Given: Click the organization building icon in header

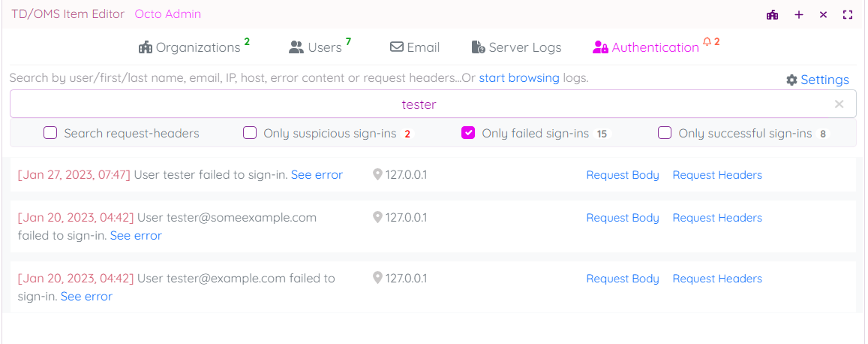Looking at the screenshot, I should (x=772, y=14).
